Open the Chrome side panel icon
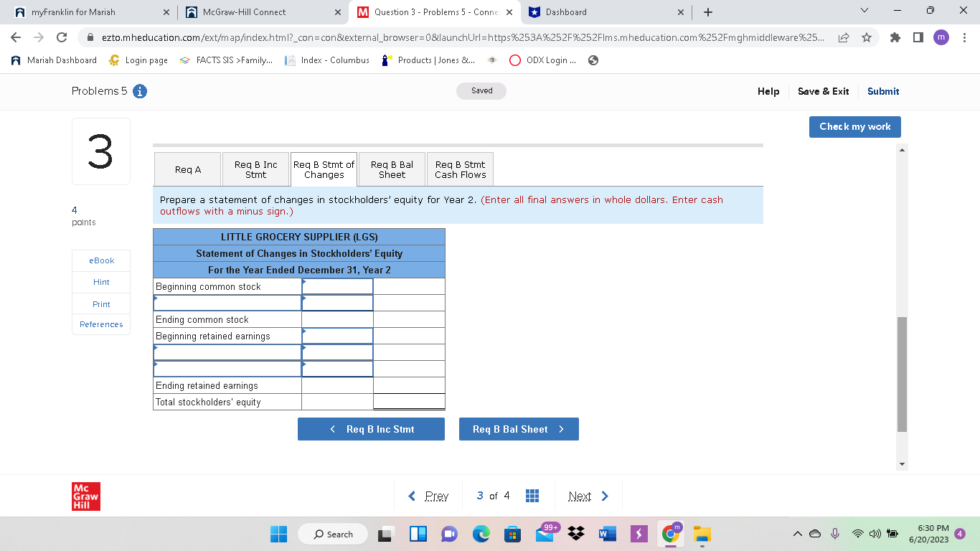This screenshot has height=551, width=980. point(918,37)
